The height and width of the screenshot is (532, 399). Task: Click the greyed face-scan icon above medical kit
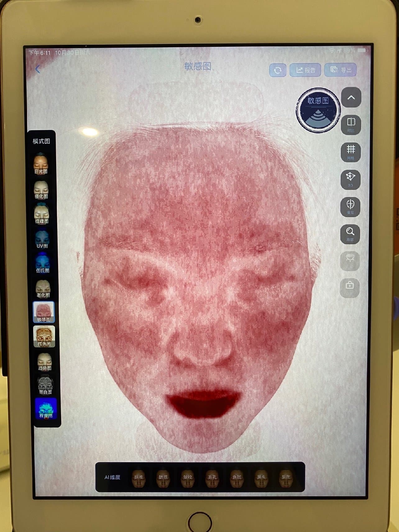point(350,260)
